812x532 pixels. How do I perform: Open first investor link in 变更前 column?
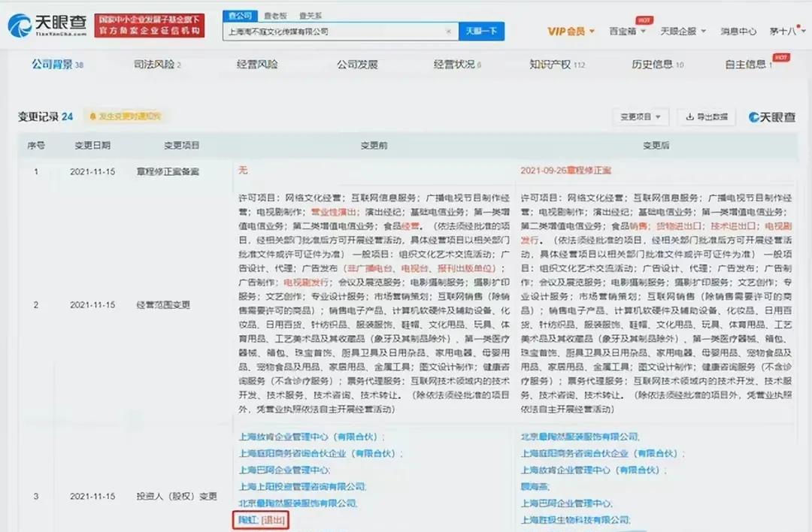point(310,437)
